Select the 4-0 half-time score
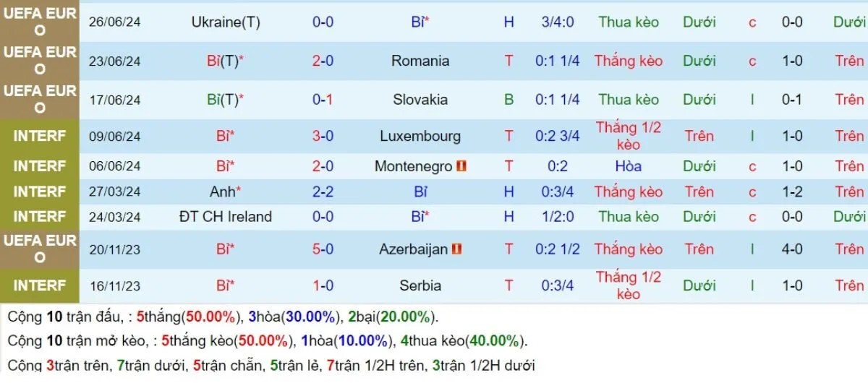Viewport: 868px width, 383px height. (x=792, y=249)
